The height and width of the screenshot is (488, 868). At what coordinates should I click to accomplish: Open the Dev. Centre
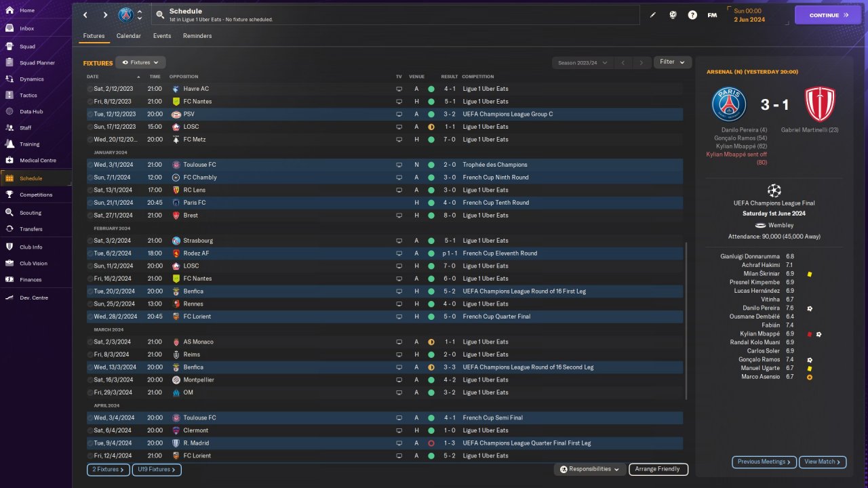[x=34, y=298]
